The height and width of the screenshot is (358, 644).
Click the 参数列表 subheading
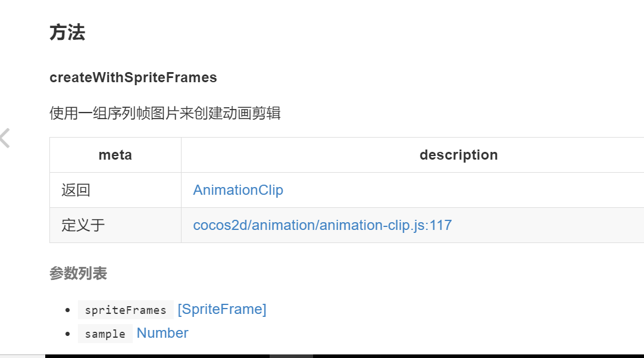click(78, 273)
